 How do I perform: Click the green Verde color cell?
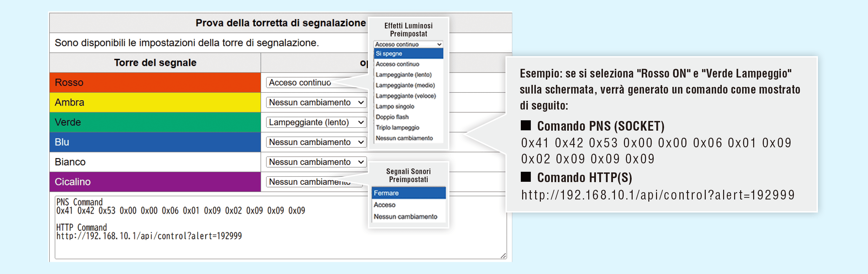[x=155, y=122]
